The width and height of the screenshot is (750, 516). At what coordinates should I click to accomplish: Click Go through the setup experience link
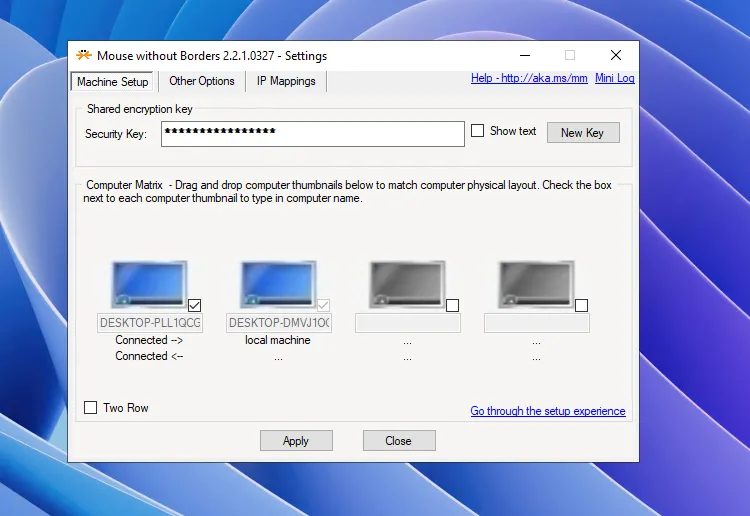point(547,411)
